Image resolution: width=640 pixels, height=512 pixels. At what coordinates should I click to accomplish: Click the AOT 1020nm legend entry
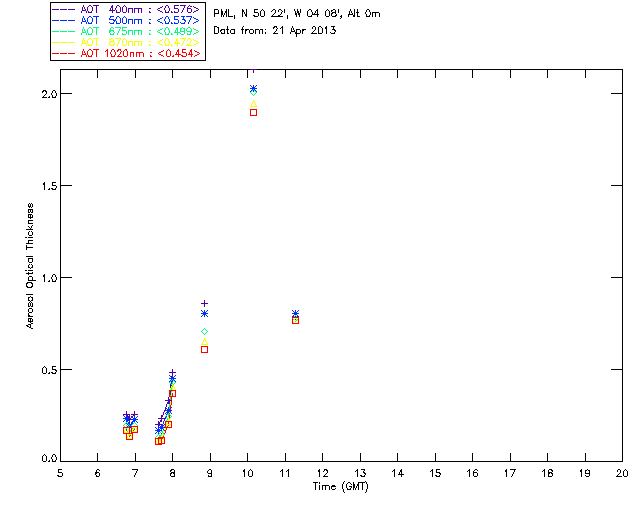pyautogui.click(x=127, y=53)
